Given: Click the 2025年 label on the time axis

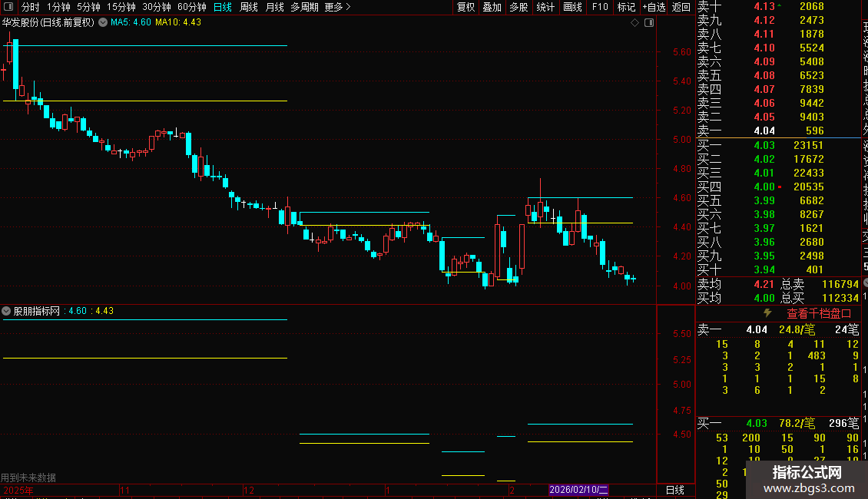Looking at the screenshot, I should [x=18, y=490].
